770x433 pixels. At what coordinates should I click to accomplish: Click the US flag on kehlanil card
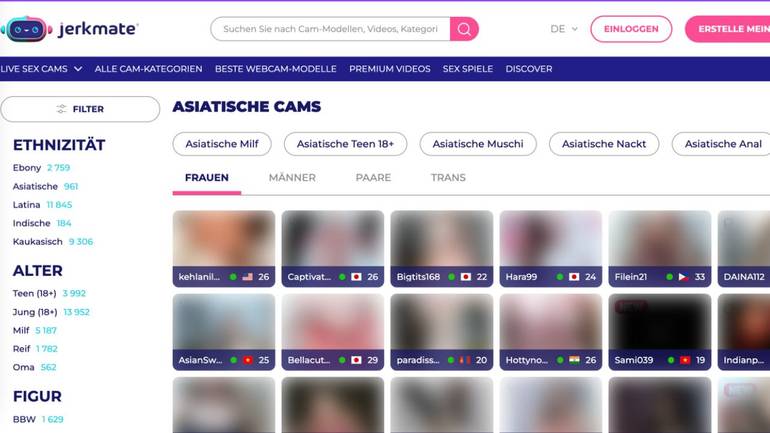pyautogui.click(x=248, y=277)
